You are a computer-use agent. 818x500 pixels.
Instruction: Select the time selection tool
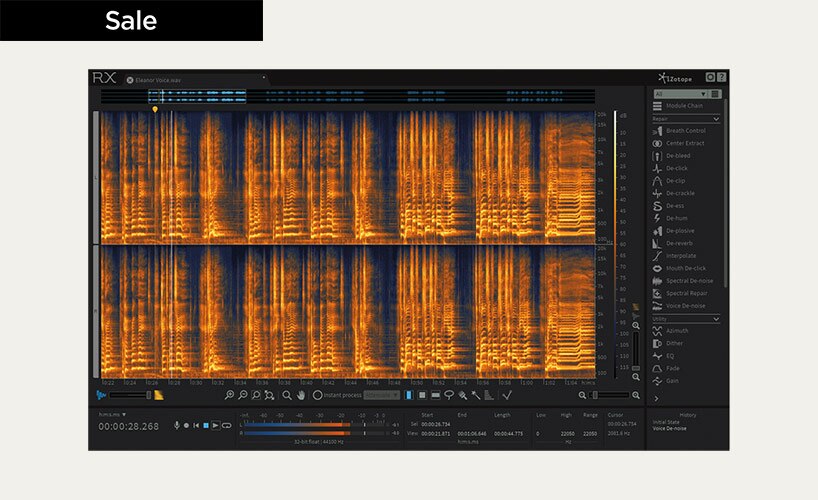pyautogui.click(x=408, y=395)
